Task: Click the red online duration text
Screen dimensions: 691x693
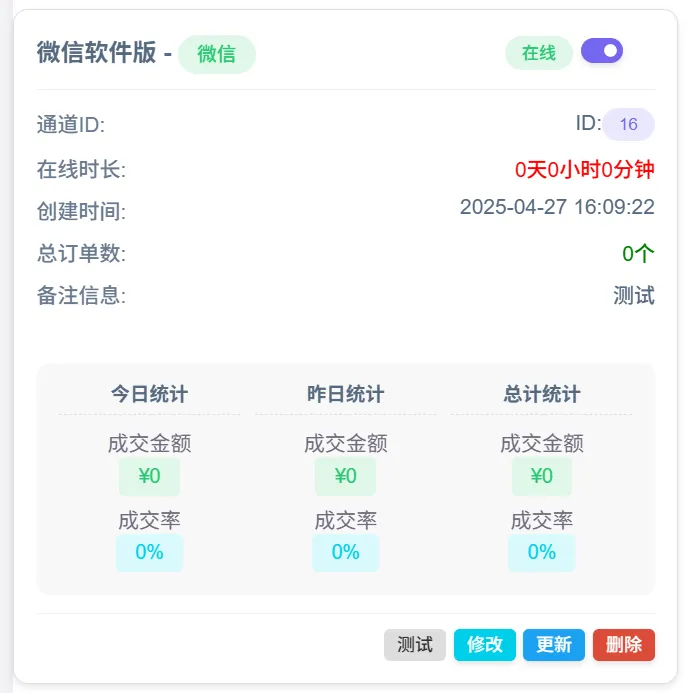Action: click(584, 170)
